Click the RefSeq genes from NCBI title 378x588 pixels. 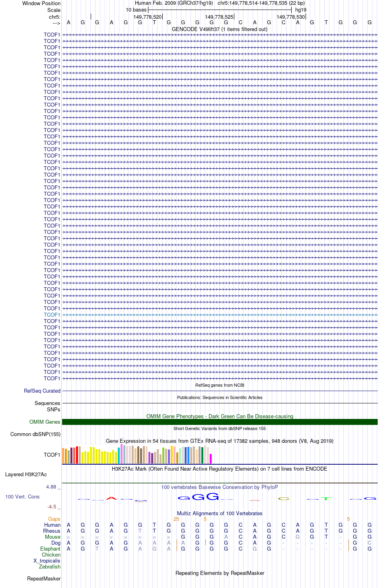point(220,385)
